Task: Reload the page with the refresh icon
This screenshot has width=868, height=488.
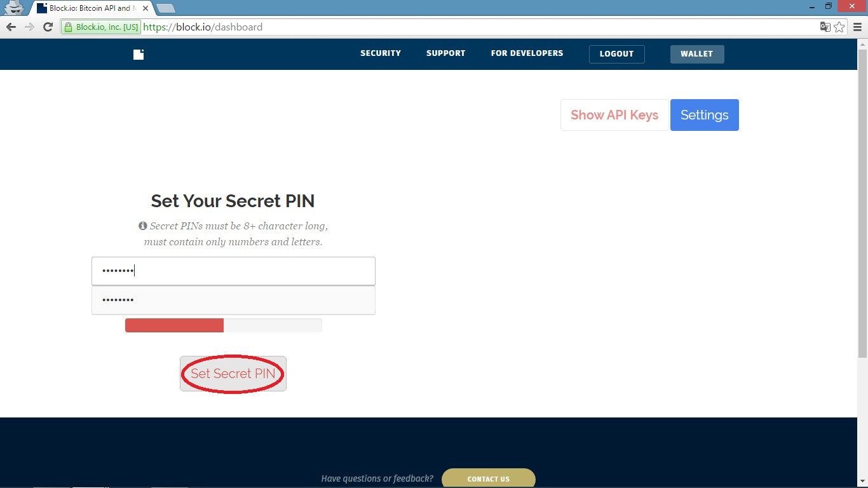Action: coord(48,27)
